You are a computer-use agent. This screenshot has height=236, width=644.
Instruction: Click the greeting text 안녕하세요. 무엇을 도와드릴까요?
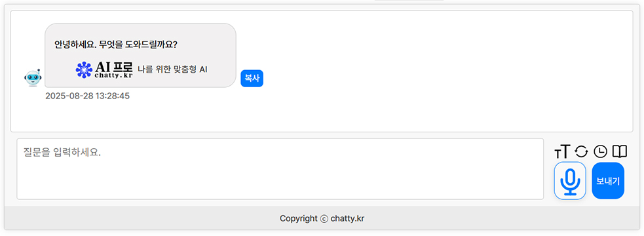coord(116,45)
